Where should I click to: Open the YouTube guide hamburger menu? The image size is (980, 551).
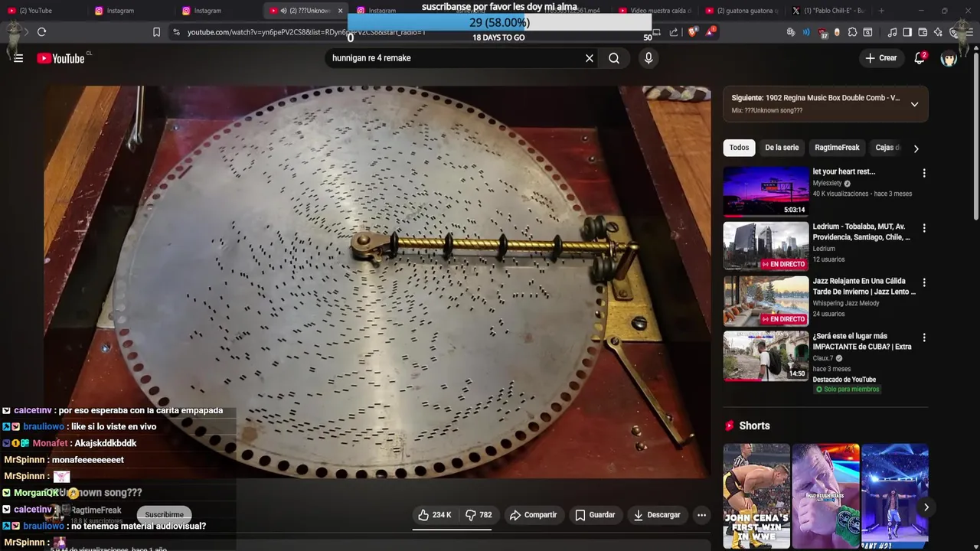(18, 58)
